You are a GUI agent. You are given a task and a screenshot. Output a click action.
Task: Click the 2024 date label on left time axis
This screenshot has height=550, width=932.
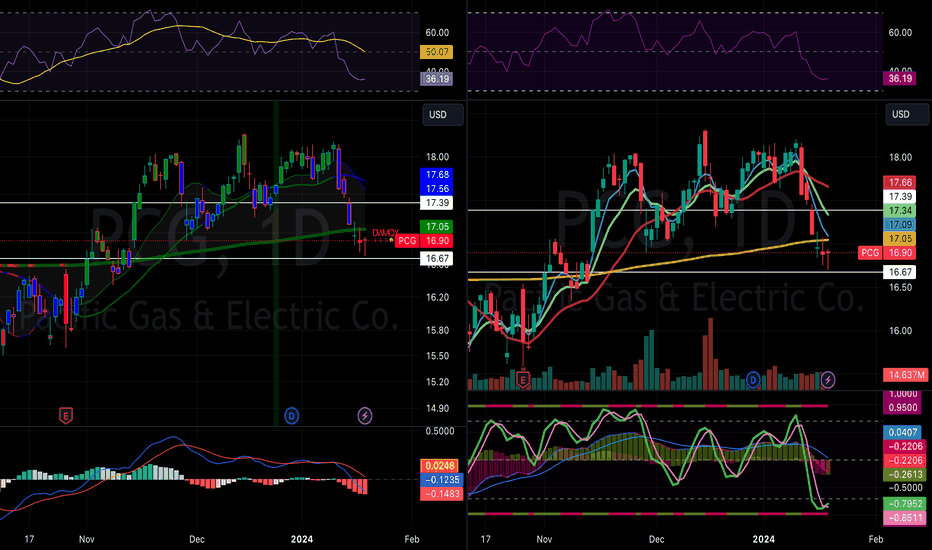pyautogui.click(x=301, y=539)
